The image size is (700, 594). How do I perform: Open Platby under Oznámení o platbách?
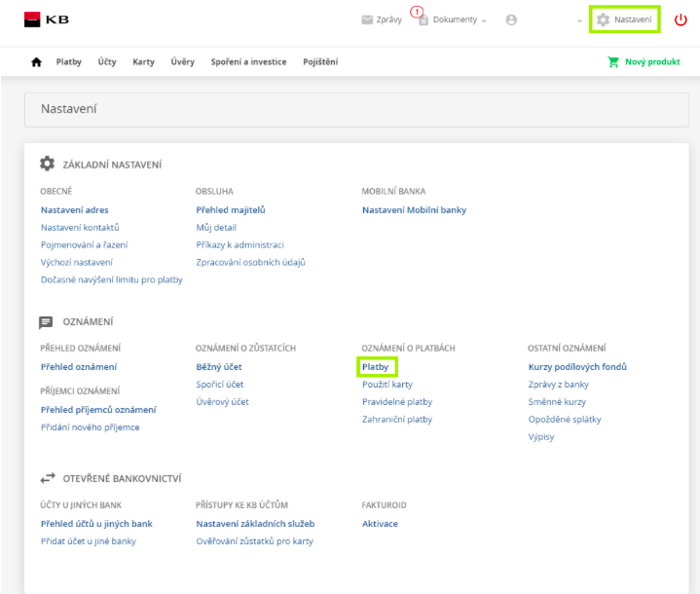[376, 367]
